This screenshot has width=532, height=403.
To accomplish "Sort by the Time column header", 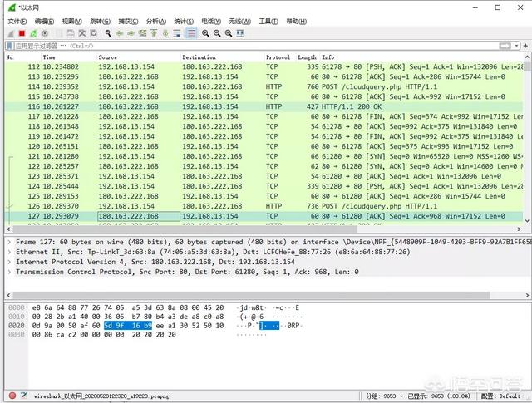I will (69, 57).
